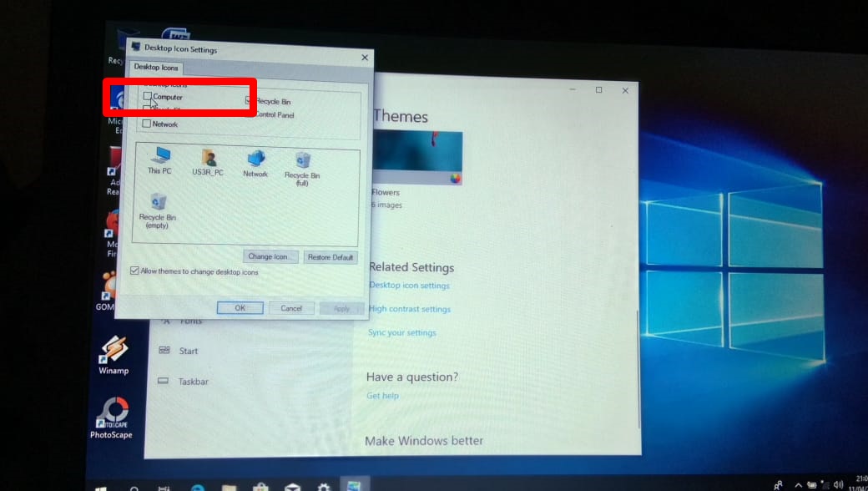Open Desktop icon settings link
The image size is (868, 491).
[x=410, y=285]
